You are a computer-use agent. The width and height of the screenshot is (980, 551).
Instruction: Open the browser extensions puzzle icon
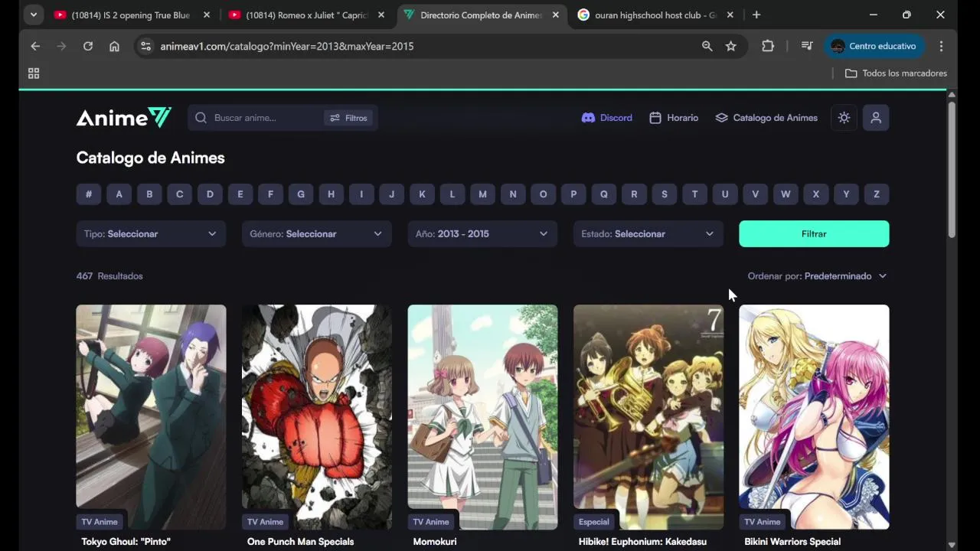click(768, 46)
